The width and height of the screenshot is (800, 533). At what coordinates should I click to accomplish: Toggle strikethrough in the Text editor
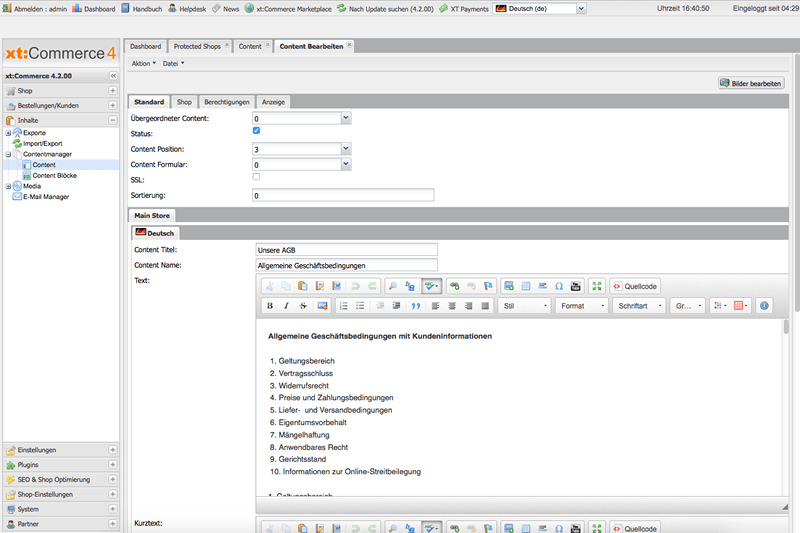click(303, 306)
